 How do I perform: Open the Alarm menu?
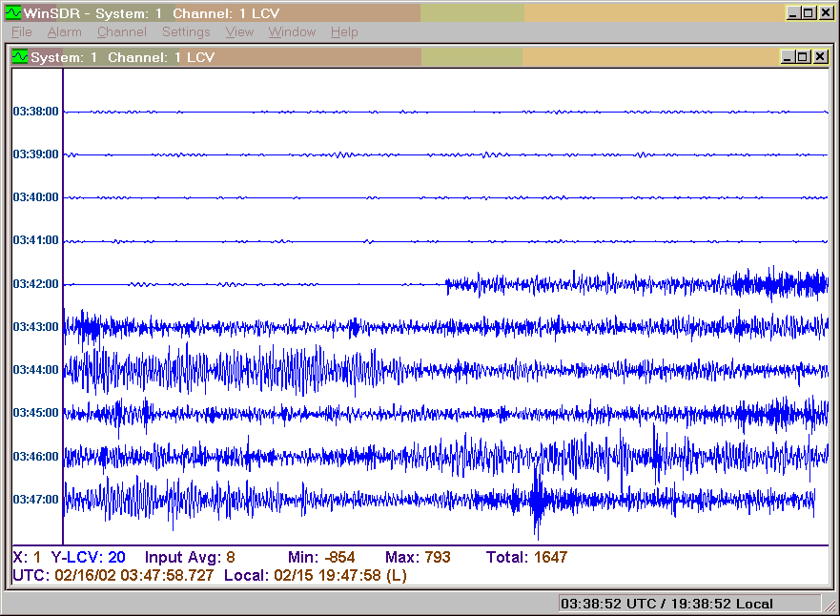(x=64, y=32)
